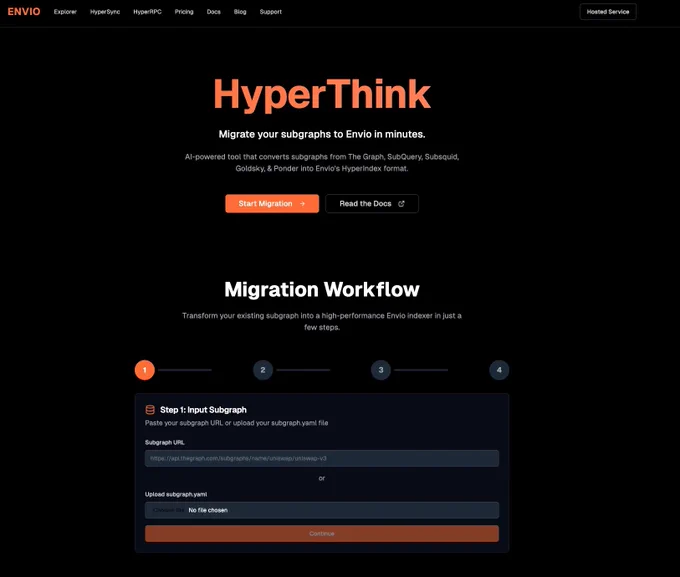Select step 2 circle in workflow

(x=263, y=370)
